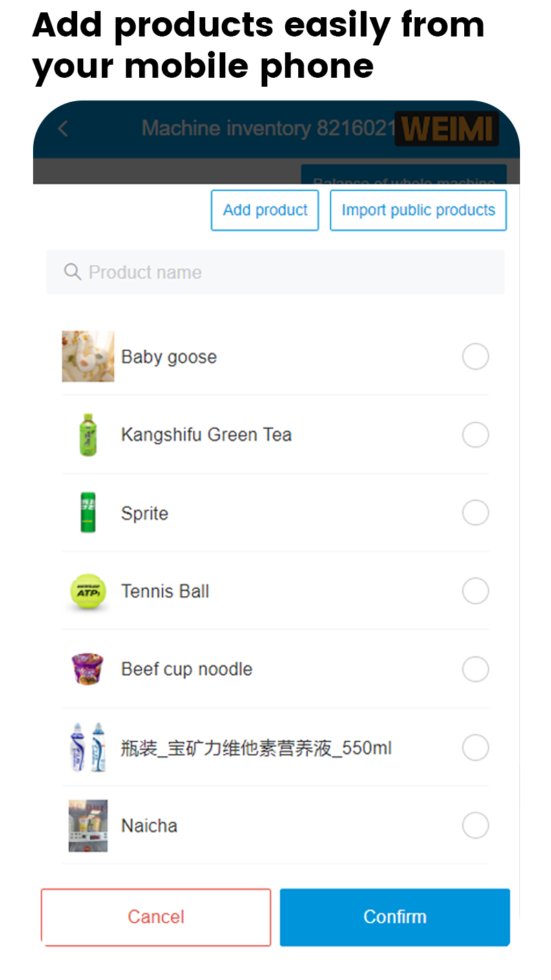This screenshot has width=551, height=980.
Task: Choose the Beef cup noodle radio button
Action: coord(475,669)
